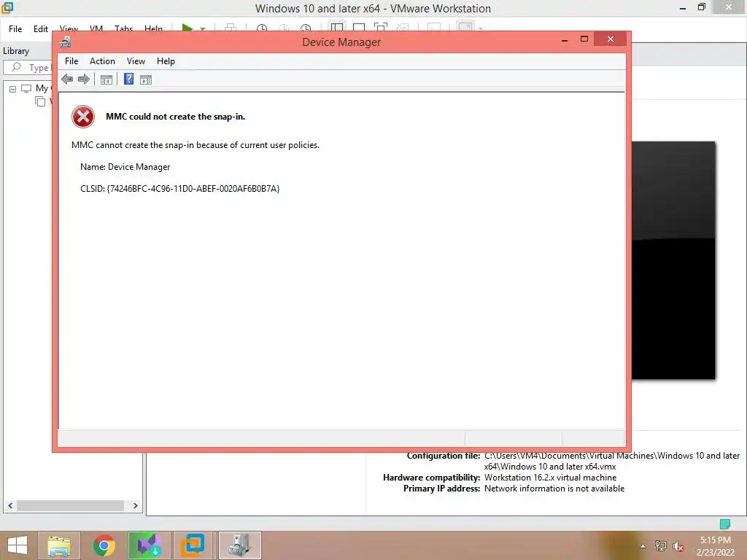Click the library horizontal scrollbar thumb
Screen dimensions: 747x560
pyautogui.click(x=71, y=506)
